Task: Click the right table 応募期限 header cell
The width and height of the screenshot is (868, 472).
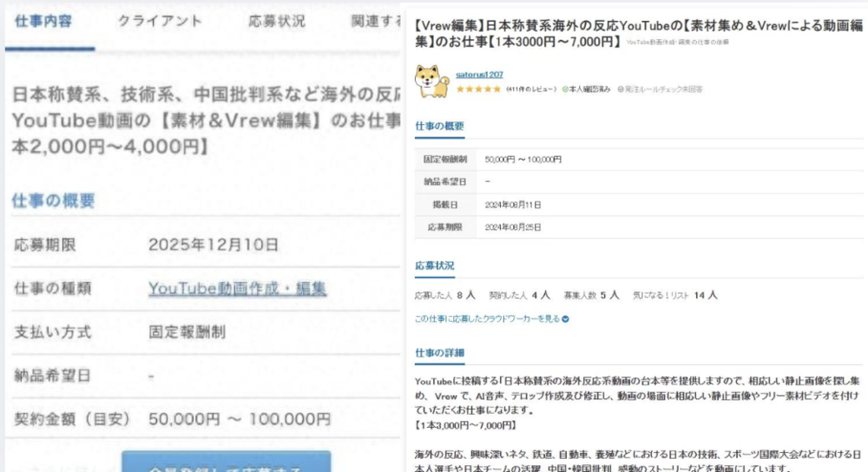Action: tap(445, 227)
